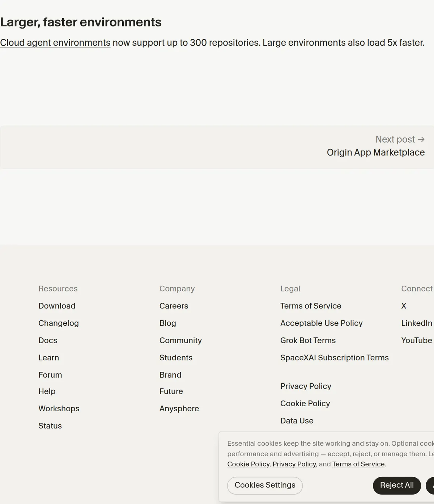Click SpaceXAI Subscription Terms

334,358
